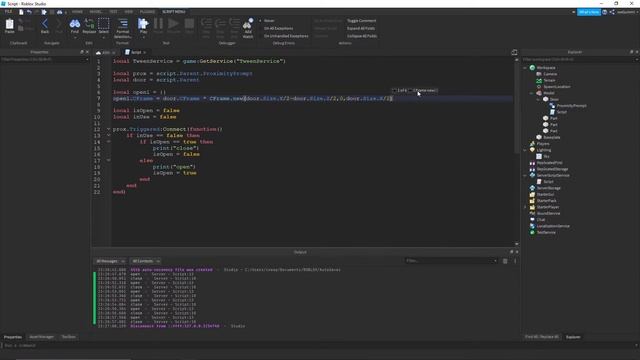Click Toggle Comment action
The image size is (640, 360).
click(x=361, y=20)
